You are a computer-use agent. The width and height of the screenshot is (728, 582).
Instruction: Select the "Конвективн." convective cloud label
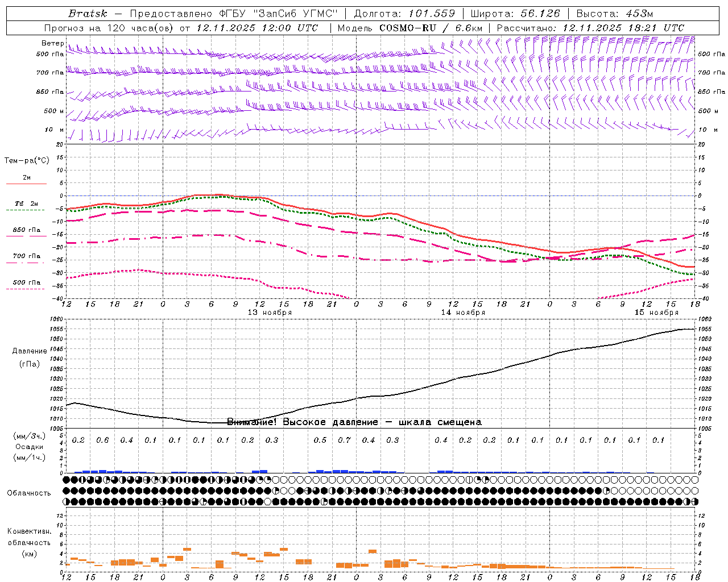(29, 531)
